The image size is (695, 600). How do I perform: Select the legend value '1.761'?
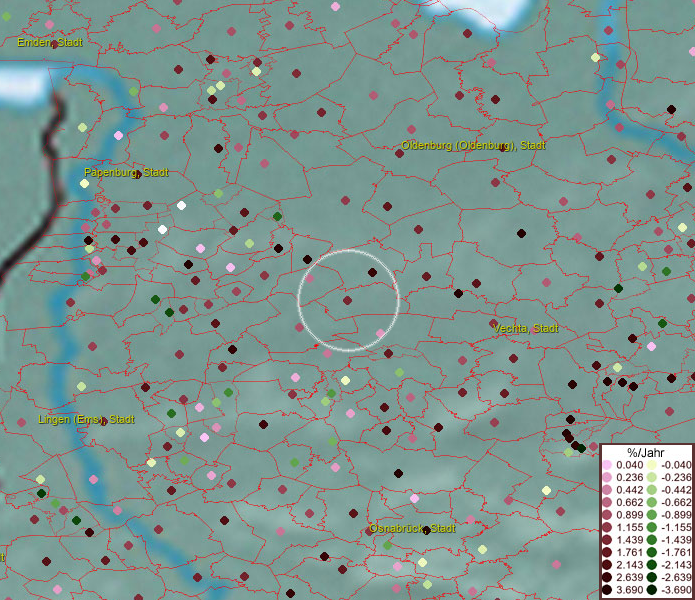(x=629, y=552)
